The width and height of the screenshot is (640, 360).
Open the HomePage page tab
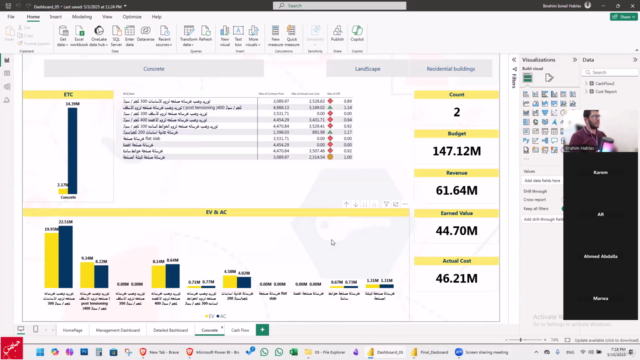click(73, 330)
